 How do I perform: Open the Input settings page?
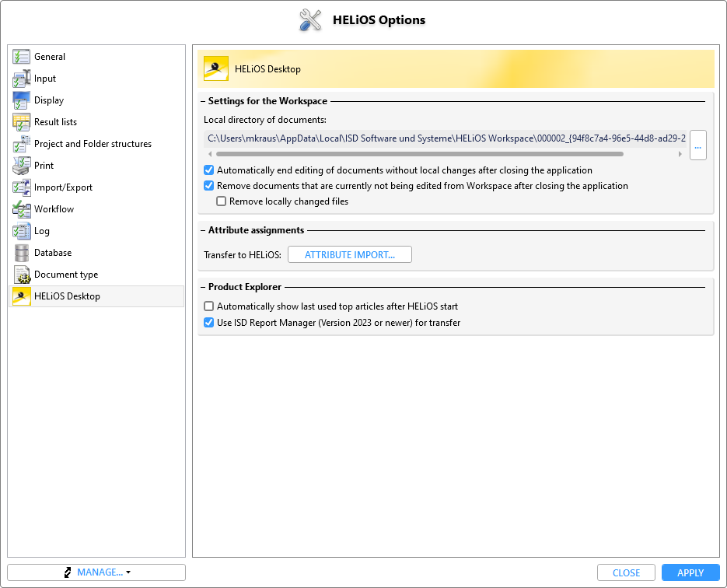click(96, 79)
